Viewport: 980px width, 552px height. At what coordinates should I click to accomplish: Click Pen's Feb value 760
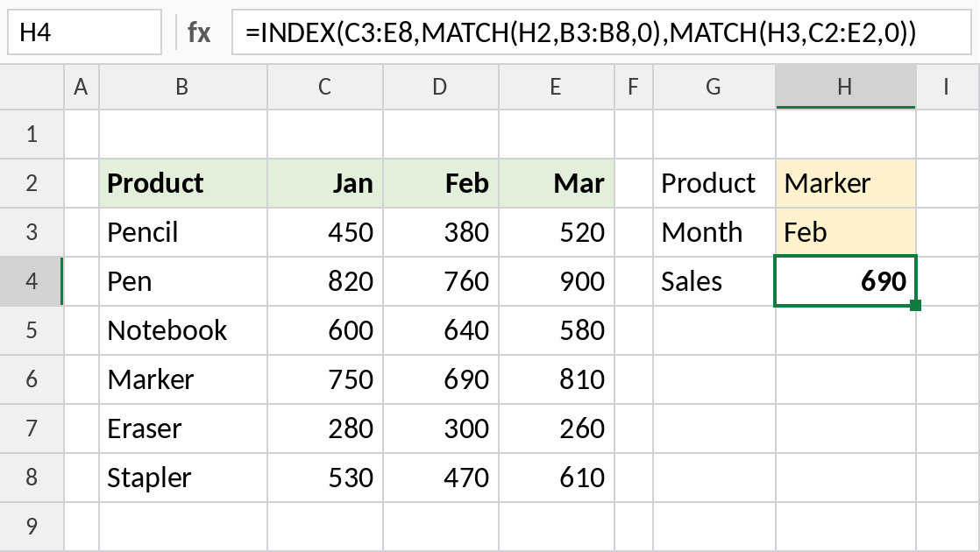tap(441, 281)
